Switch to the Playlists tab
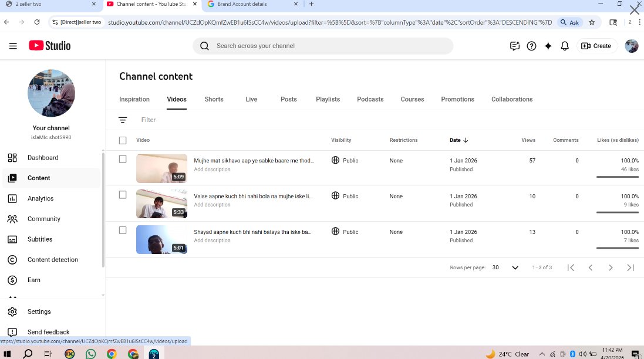This screenshot has height=359, width=644. tap(328, 99)
